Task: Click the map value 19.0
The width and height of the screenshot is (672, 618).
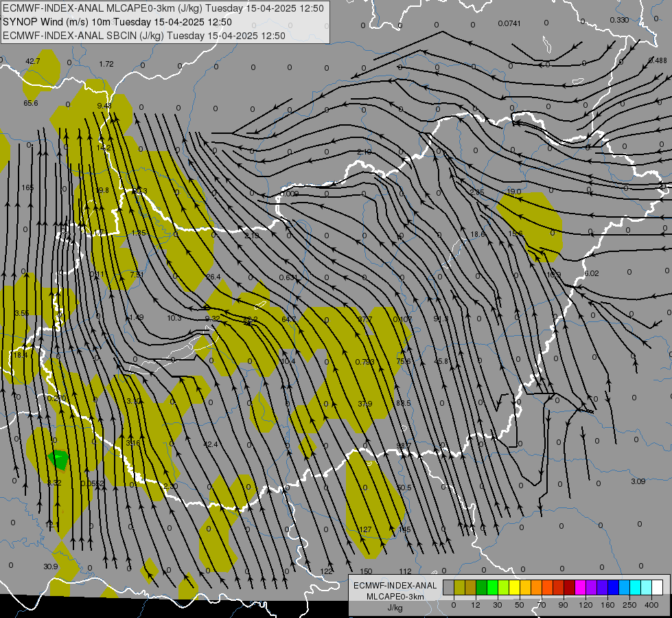Action: click(x=514, y=192)
